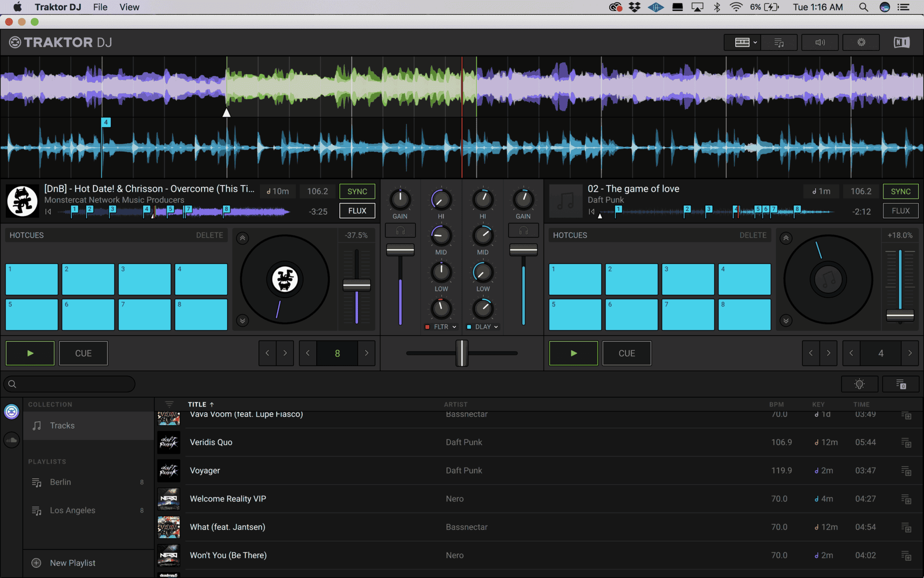Open the Tracks collection
Screen dimensions: 924x578
(x=88, y=426)
